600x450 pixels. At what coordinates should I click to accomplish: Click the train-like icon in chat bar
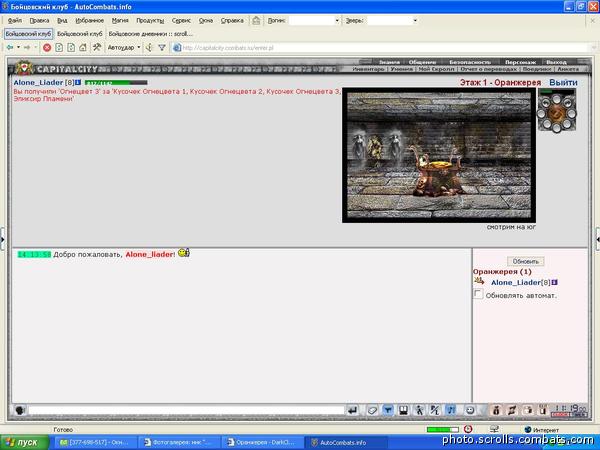click(403, 410)
